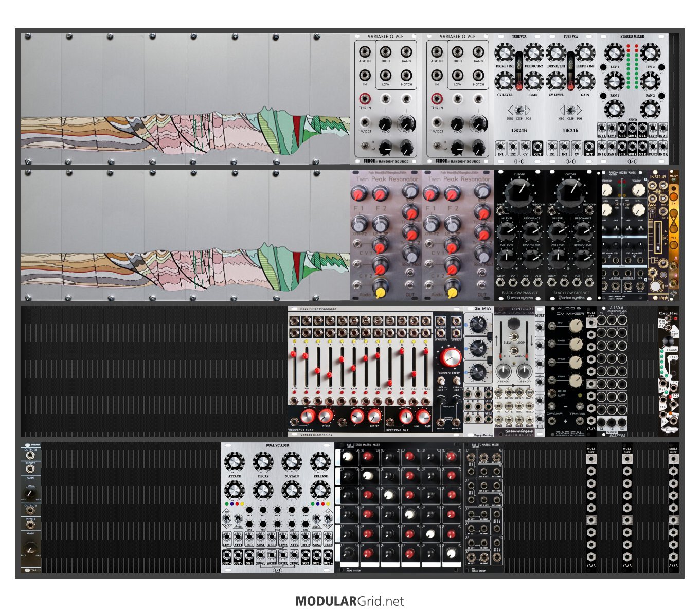Click the 'STEREO MIXER' title text
Screen dimensions: 700x612
tap(632, 37)
